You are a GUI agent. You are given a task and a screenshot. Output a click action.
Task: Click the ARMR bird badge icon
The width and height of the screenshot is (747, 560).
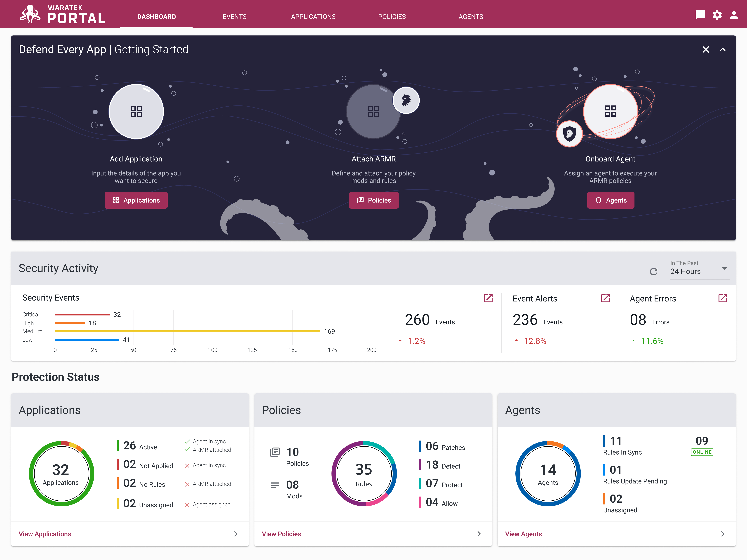coord(406,100)
